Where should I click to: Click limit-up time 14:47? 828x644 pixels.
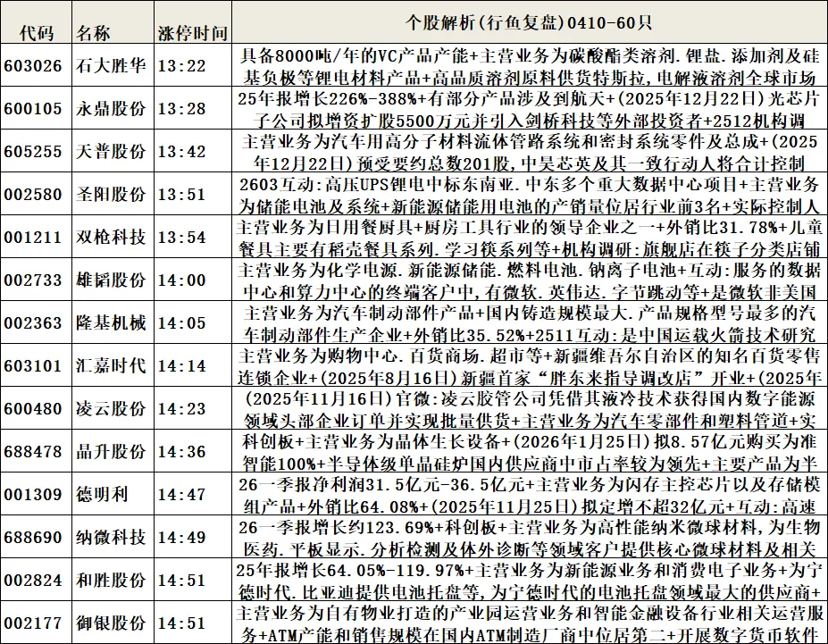coord(181,495)
